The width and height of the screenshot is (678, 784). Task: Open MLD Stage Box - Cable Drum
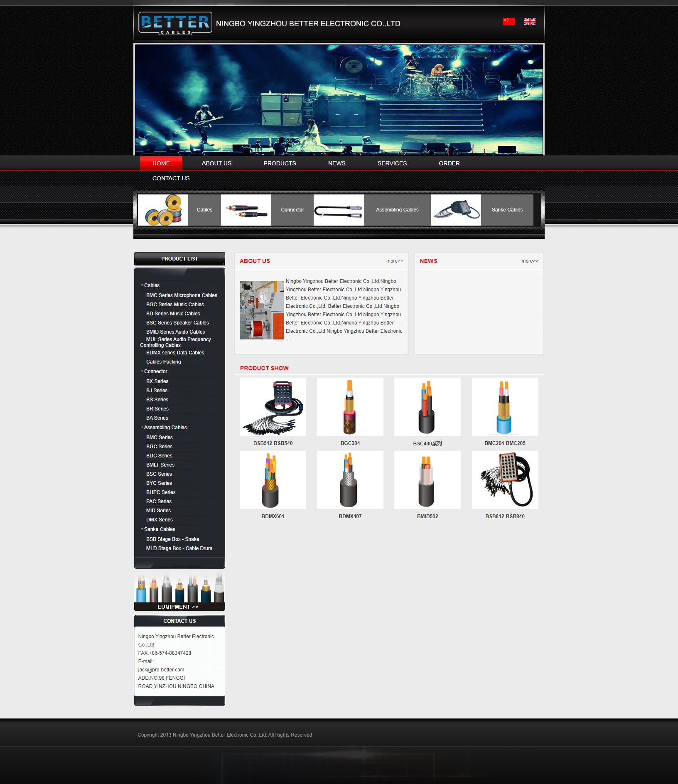click(179, 548)
